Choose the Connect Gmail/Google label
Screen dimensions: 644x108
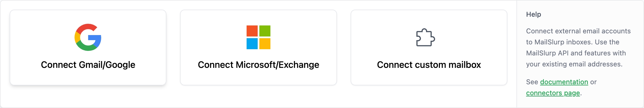point(88,65)
